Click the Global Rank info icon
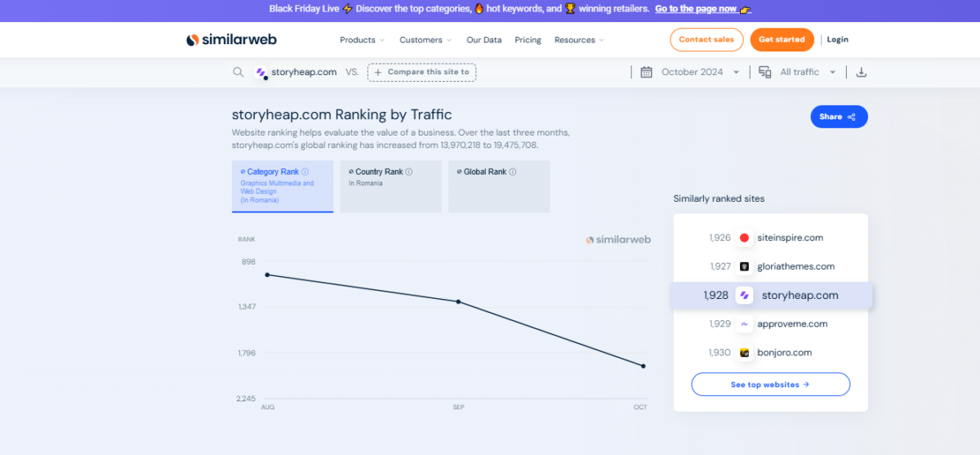The width and height of the screenshot is (980, 455). point(513,172)
